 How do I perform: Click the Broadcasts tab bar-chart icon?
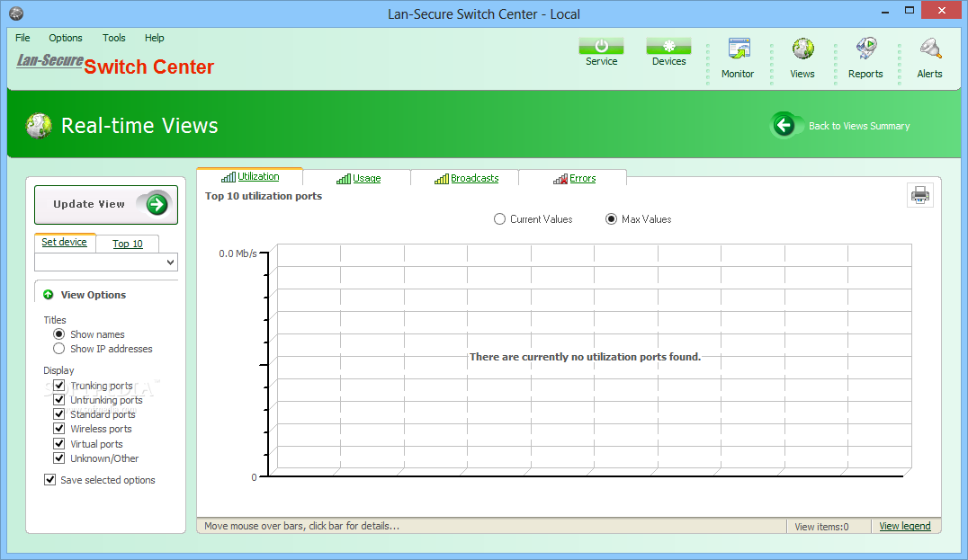point(442,179)
